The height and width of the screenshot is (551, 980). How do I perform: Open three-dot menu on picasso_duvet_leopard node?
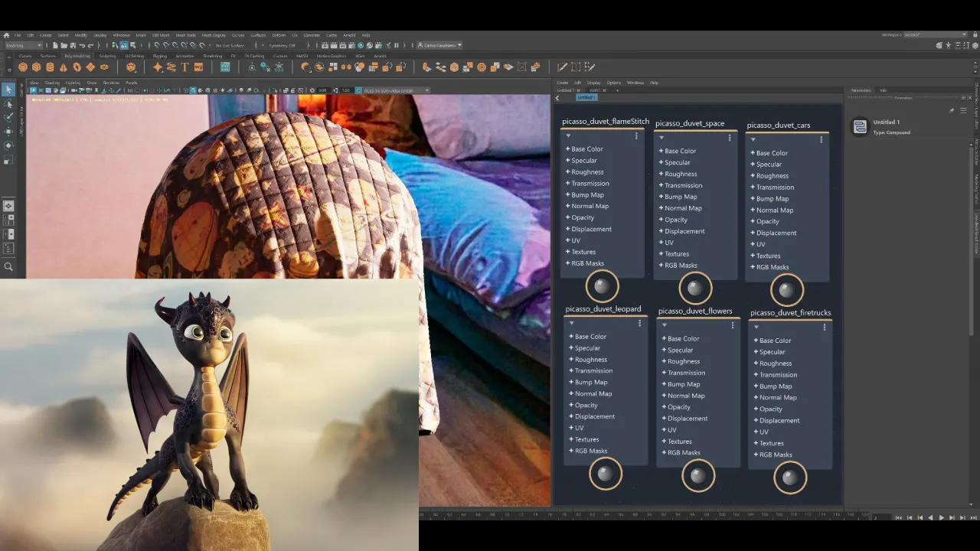pyautogui.click(x=639, y=324)
